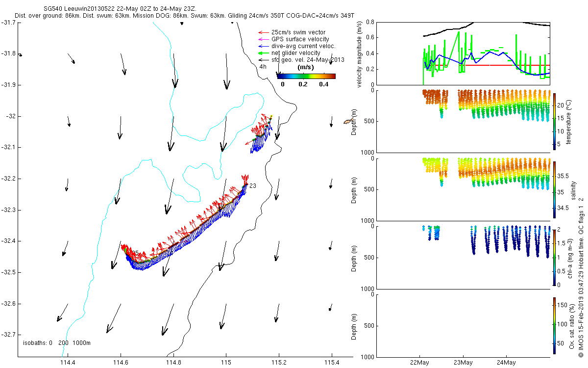Select the 'dive-avg current veloc.' legend entry
The width and height of the screenshot is (588, 368).
point(303,46)
